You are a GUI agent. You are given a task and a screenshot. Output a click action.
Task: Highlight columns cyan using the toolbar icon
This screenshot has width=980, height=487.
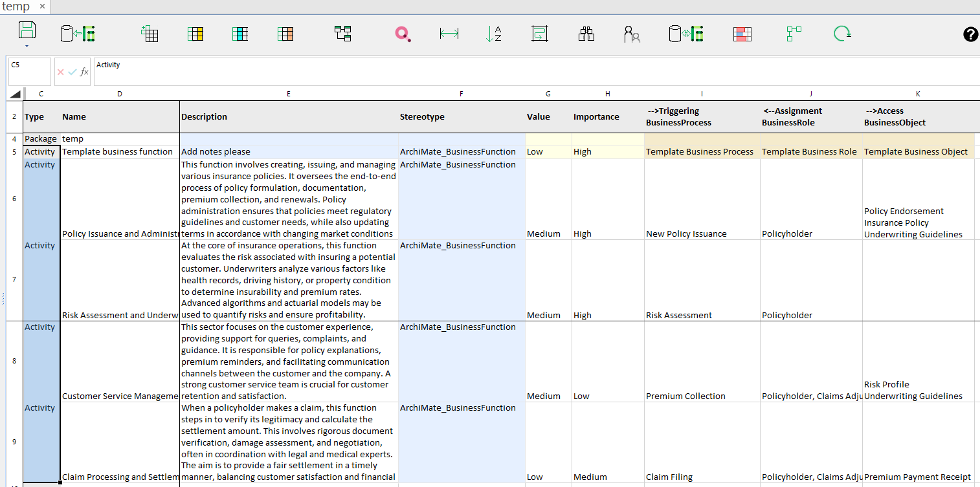click(240, 34)
